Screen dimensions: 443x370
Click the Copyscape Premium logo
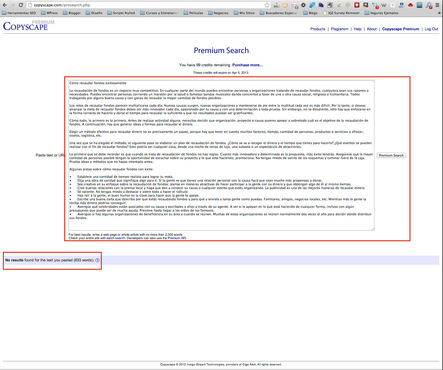tap(28, 26)
